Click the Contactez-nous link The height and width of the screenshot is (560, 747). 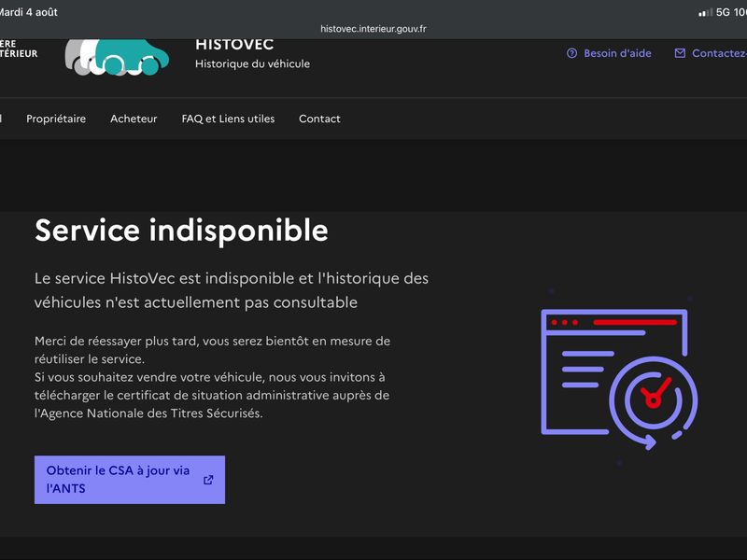click(719, 53)
